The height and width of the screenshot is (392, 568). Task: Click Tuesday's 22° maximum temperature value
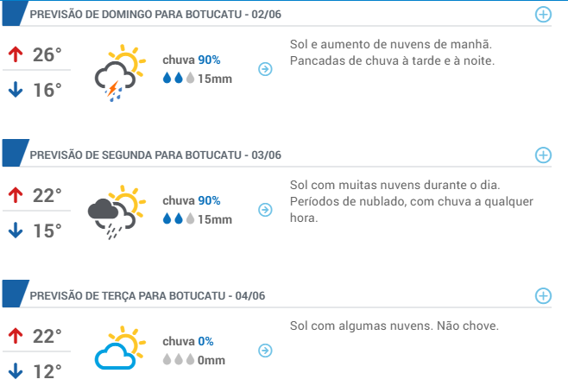[x=47, y=336]
